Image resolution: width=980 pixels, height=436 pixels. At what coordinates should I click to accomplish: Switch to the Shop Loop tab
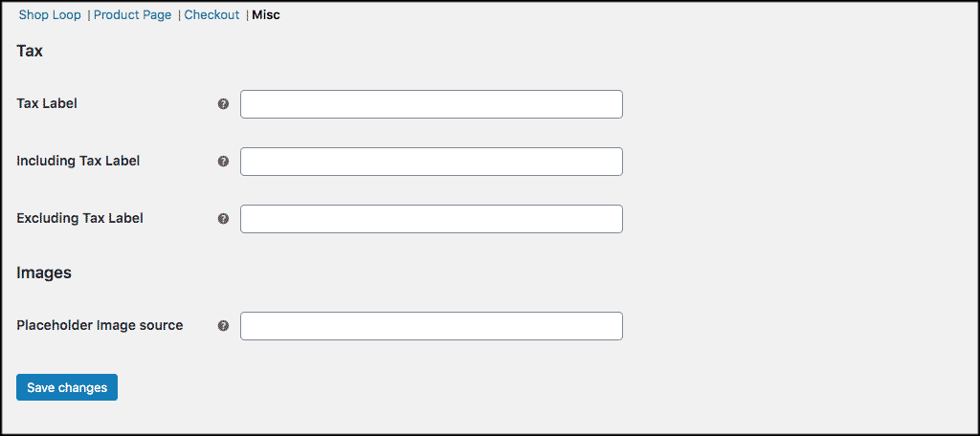tap(50, 15)
